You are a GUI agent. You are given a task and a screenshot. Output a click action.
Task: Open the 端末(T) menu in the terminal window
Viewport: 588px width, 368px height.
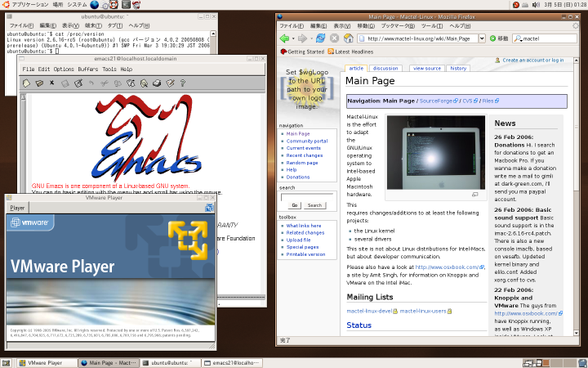93,25
